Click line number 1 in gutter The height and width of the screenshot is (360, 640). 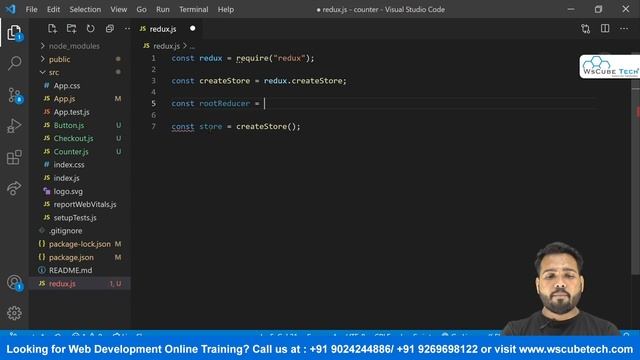point(153,58)
